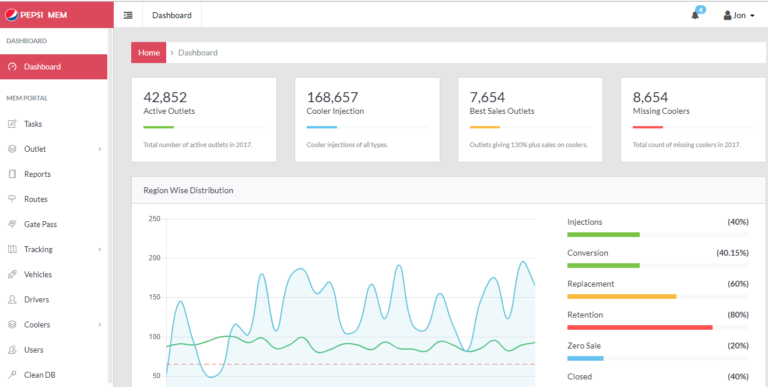Click the Clean DB wrench icon

tap(13, 375)
